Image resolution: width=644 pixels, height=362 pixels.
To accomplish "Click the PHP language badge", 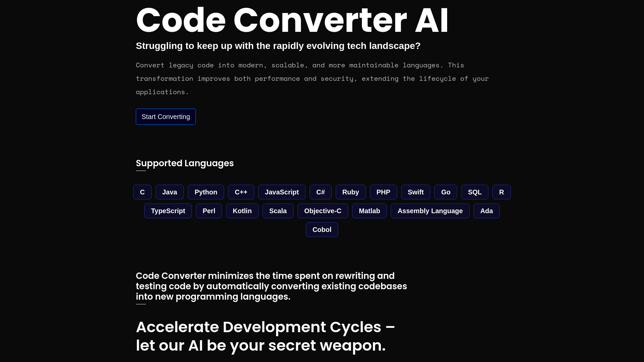I will (383, 192).
